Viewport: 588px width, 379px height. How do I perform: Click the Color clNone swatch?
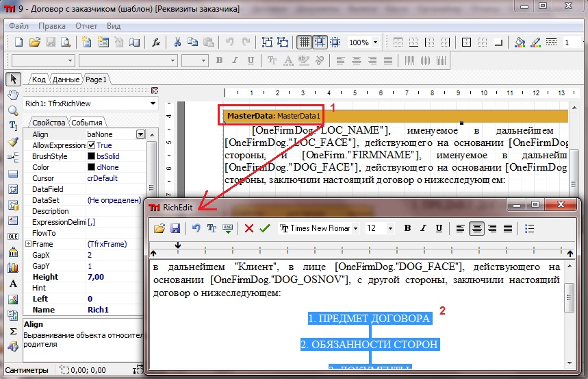(91, 167)
